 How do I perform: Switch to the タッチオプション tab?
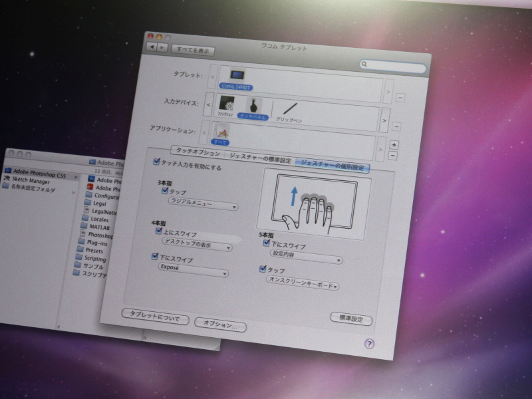tap(196, 153)
